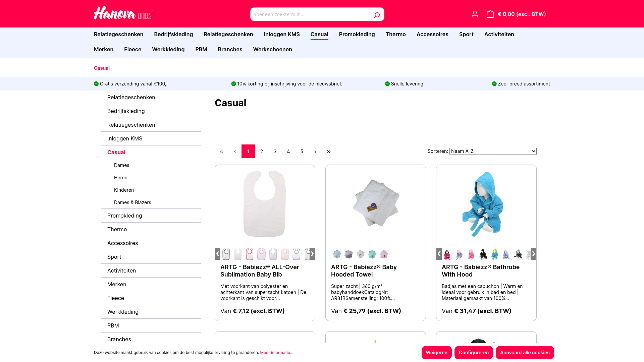Open Promokleding in the top navigation
Image resolution: width=644 pixels, height=362 pixels.
[x=357, y=34]
